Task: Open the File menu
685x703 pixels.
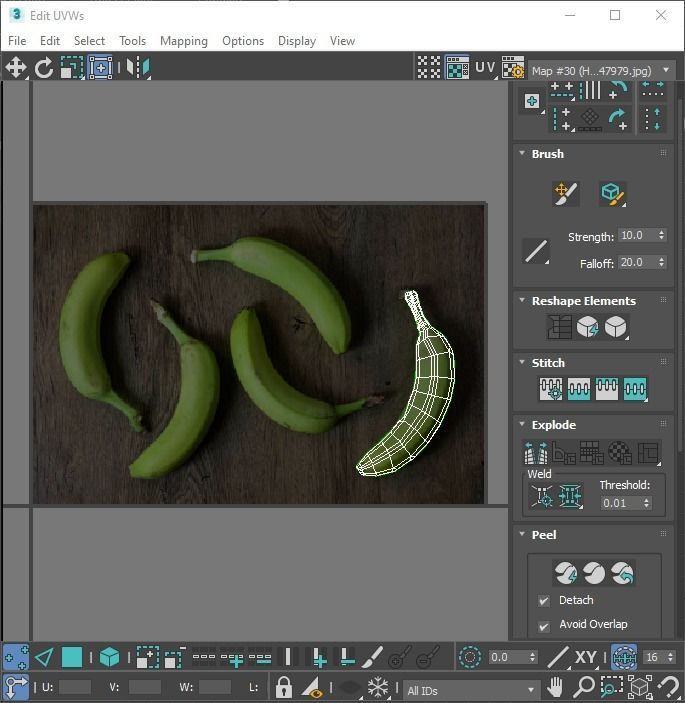Action: (x=17, y=41)
